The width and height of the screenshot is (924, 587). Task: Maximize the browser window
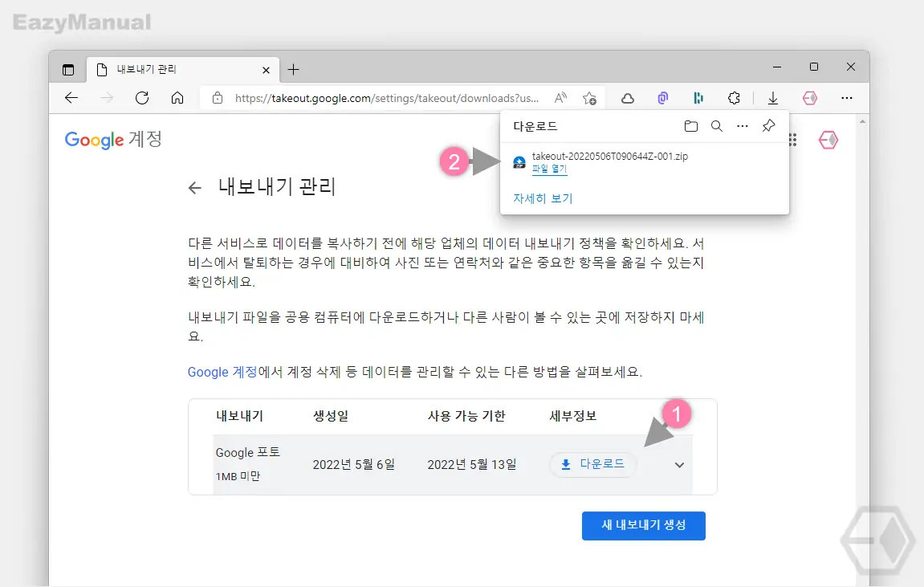[x=814, y=67]
